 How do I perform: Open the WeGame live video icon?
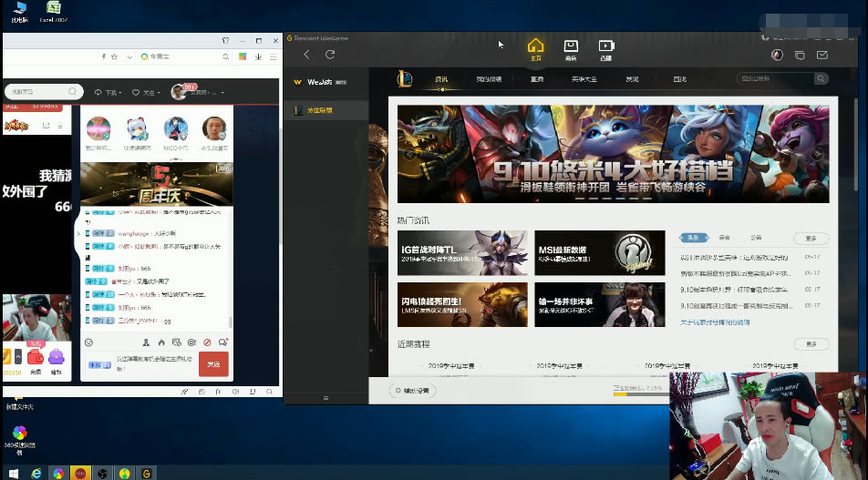coord(606,50)
